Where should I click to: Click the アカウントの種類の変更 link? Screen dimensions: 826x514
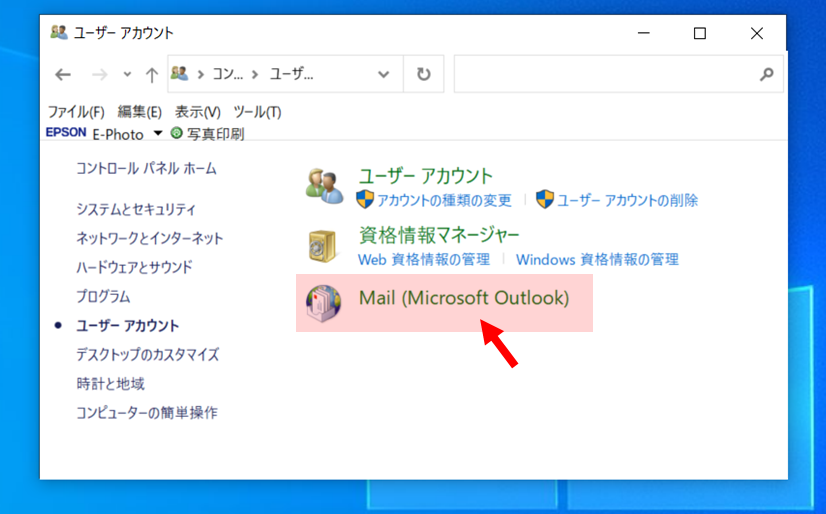coord(444,200)
